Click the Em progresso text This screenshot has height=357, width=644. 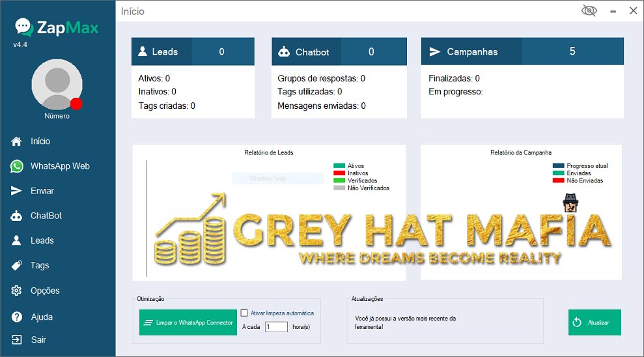(x=456, y=92)
